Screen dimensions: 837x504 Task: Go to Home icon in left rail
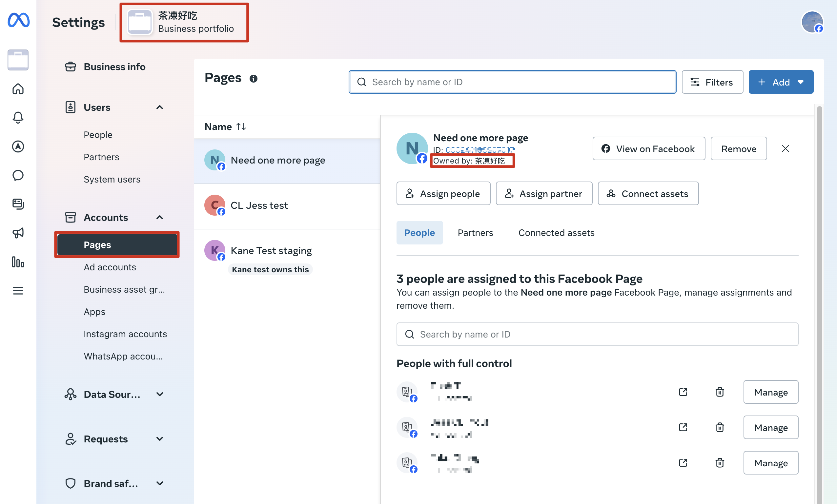18,89
